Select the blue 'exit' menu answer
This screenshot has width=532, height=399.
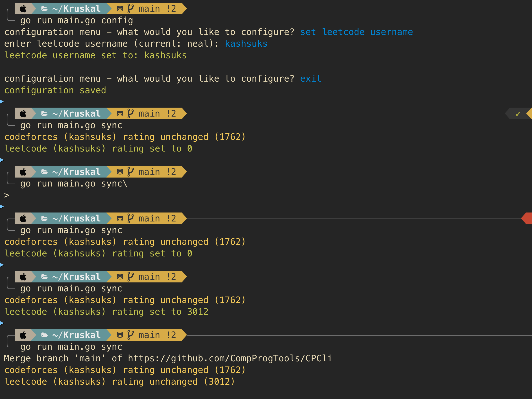click(x=310, y=79)
